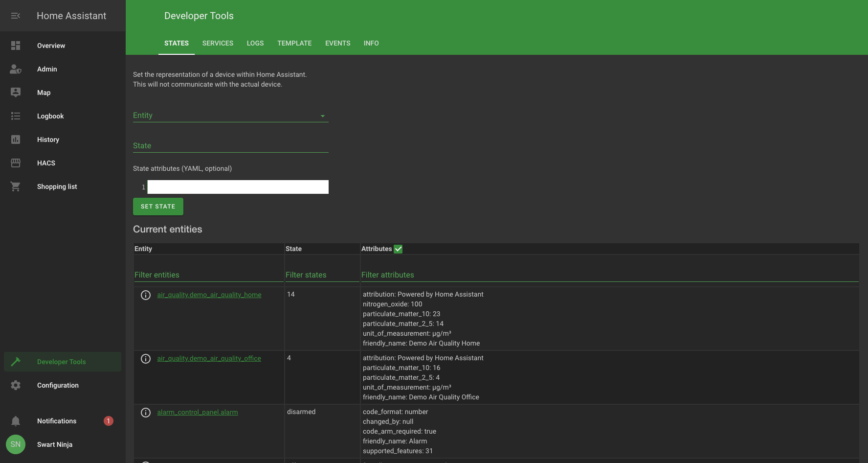The width and height of the screenshot is (868, 463).
Task: Open the Overview dashboard icon
Action: tap(16, 46)
